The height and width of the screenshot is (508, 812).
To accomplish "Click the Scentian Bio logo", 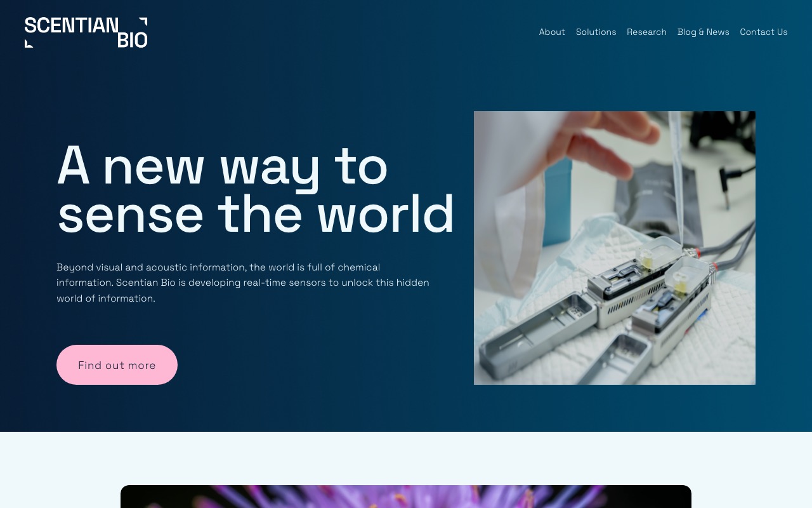I will (86, 32).
